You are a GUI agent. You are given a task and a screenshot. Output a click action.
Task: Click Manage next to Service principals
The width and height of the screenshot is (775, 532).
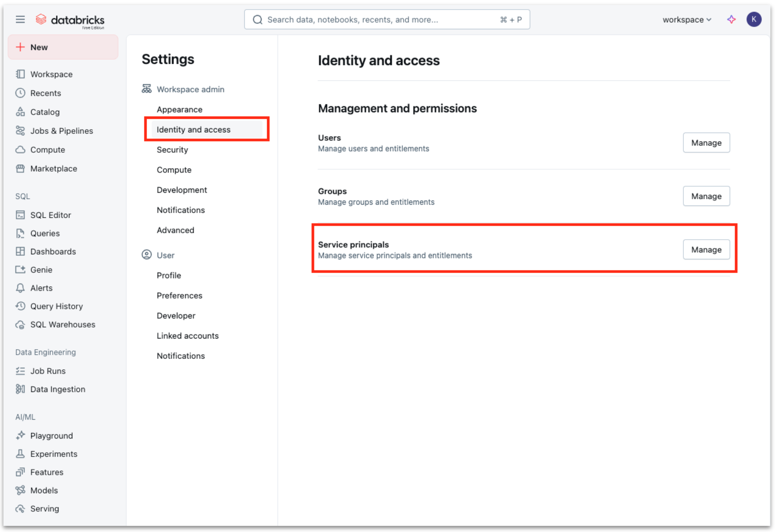(706, 249)
